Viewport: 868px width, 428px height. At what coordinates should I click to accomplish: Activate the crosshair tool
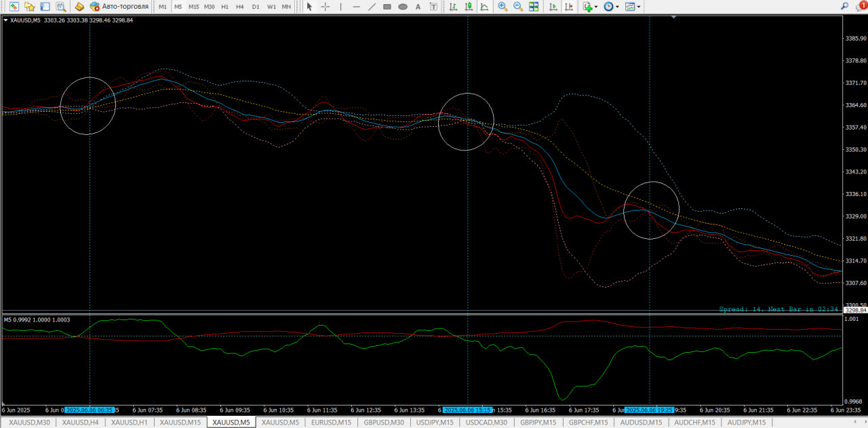pyautogui.click(x=325, y=7)
